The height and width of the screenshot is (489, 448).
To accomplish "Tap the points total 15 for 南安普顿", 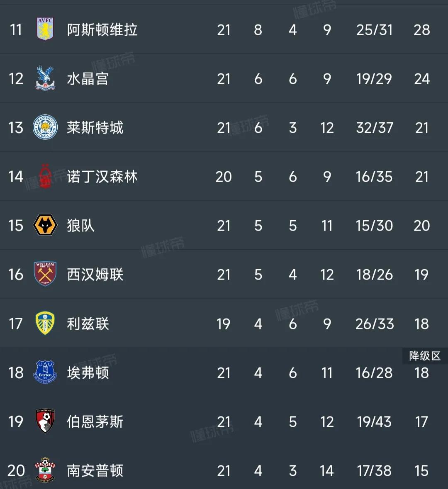I will click(x=421, y=471).
